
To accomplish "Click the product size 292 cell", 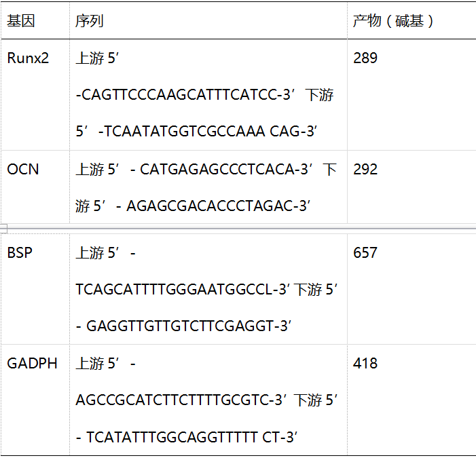I will coord(365,169).
